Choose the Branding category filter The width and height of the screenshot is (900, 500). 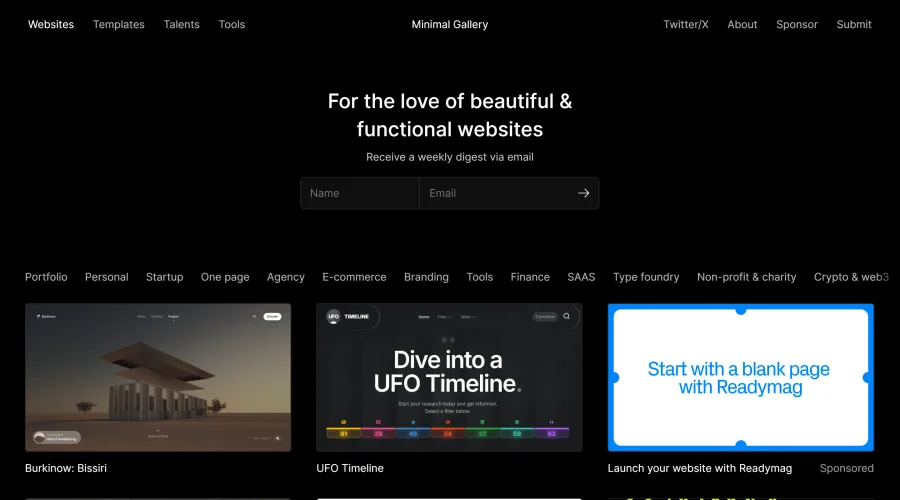pos(426,277)
